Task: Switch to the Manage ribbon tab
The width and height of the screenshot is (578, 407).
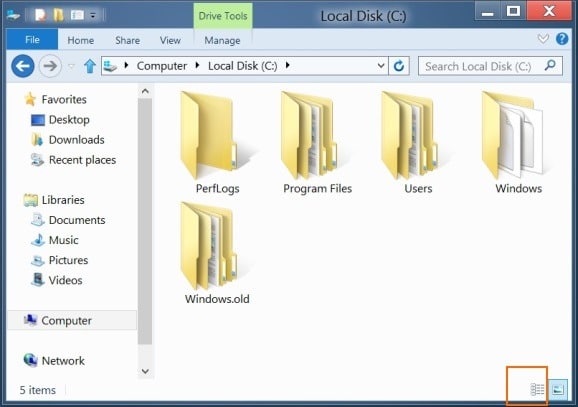Action: coord(222,40)
